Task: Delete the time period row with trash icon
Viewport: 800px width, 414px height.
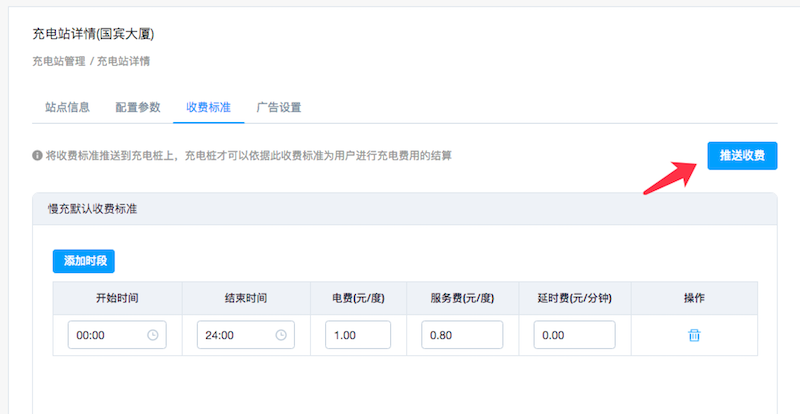Action: 694,336
